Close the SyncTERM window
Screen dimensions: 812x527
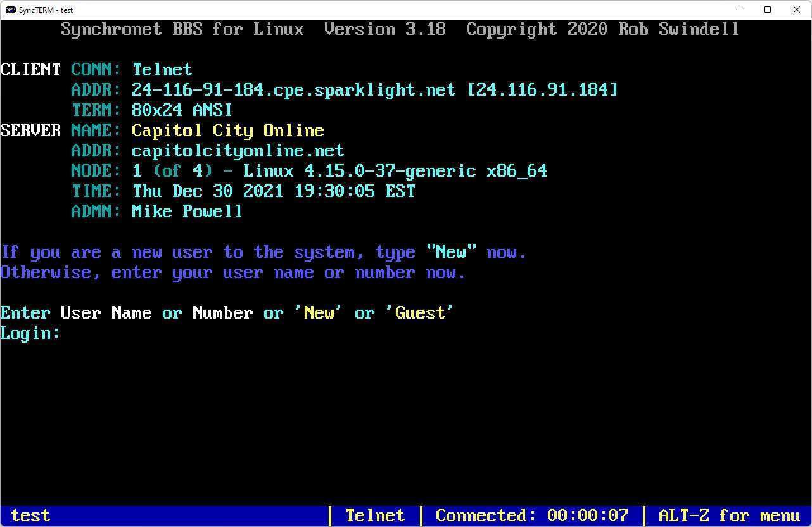pyautogui.click(x=797, y=10)
